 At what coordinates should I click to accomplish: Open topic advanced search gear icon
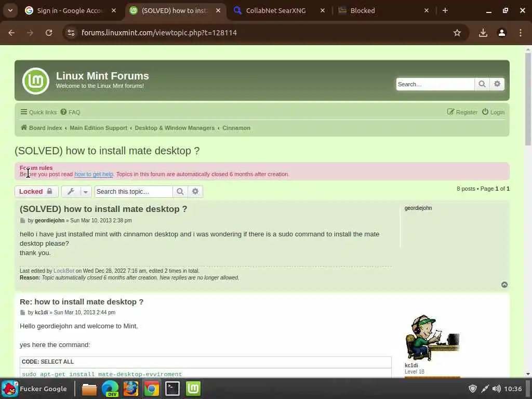point(195,192)
